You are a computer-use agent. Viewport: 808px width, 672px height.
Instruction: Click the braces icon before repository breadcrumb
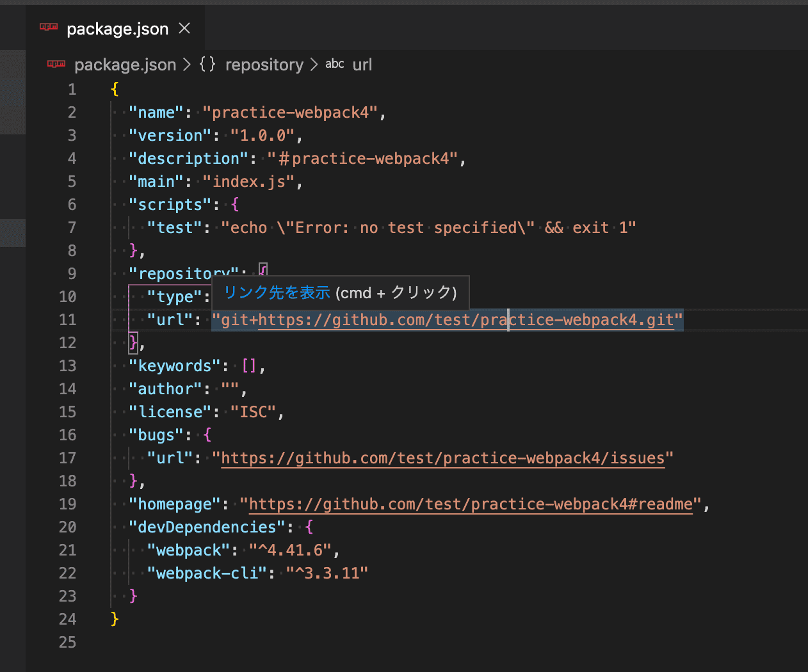pos(207,64)
